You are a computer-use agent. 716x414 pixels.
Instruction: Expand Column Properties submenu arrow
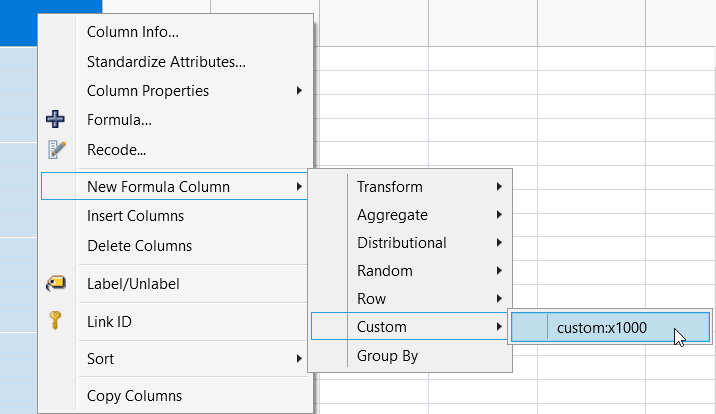tap(299, 91)
